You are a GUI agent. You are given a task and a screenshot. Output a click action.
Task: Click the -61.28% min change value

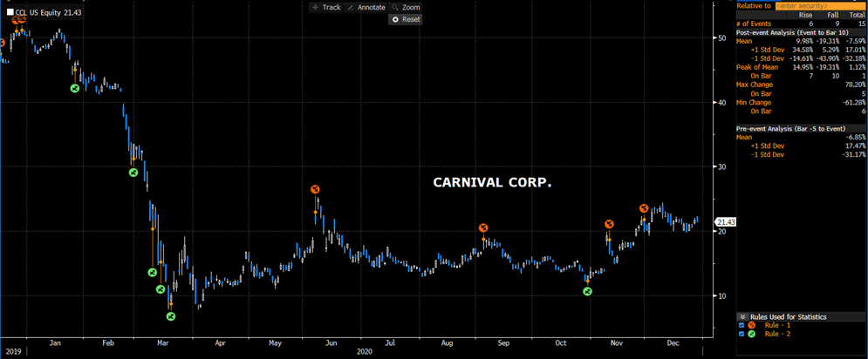tap(853, 102)
